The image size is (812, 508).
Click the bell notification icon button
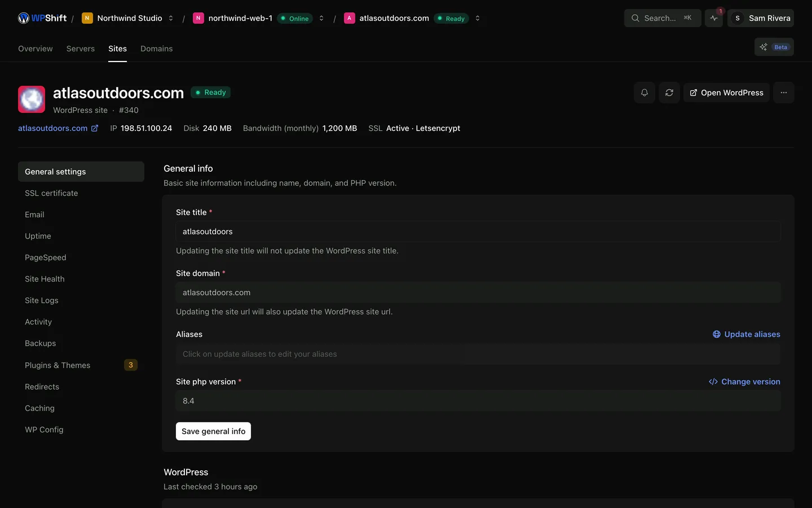coord(645,93)
